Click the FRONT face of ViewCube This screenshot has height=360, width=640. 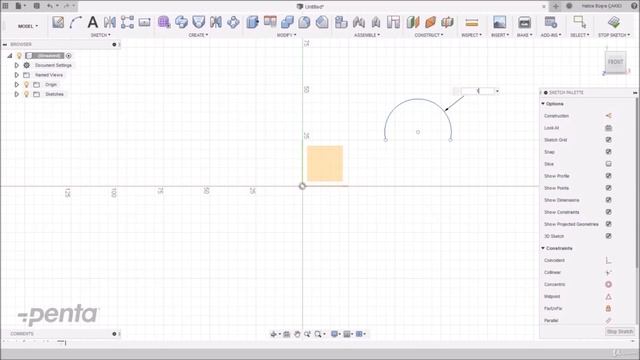[616, 62]
